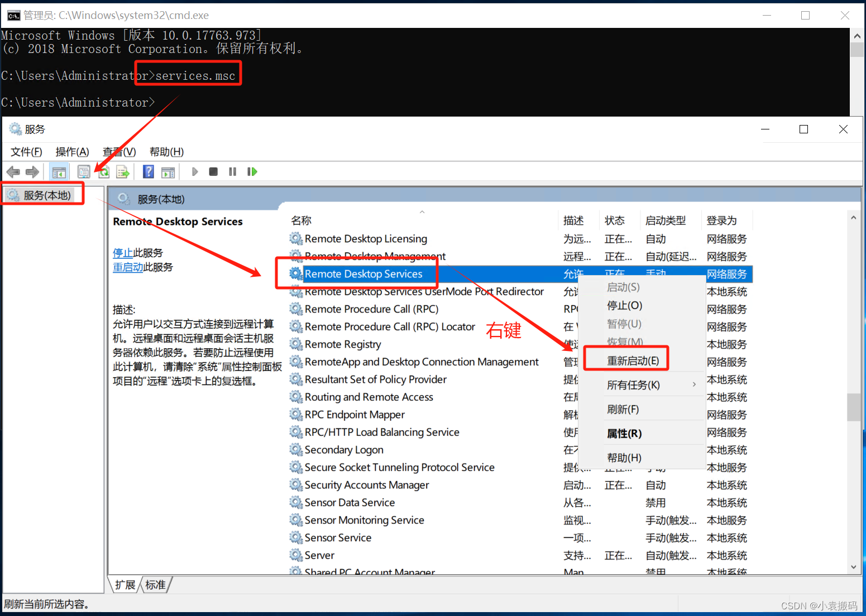Go forward with the toolbar forward arrow
The image size is (866, 616).
coord(32,172)
